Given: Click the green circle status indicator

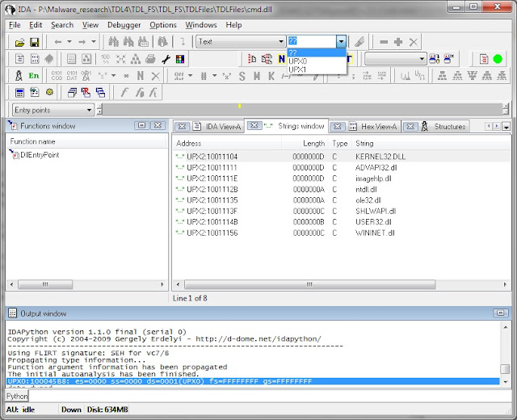Looking at the screenshot, I should pyautogui.click(x=498, y=59).
